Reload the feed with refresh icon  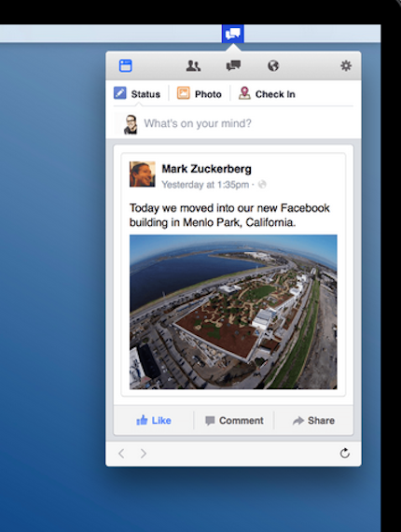[x=345, y=454]
